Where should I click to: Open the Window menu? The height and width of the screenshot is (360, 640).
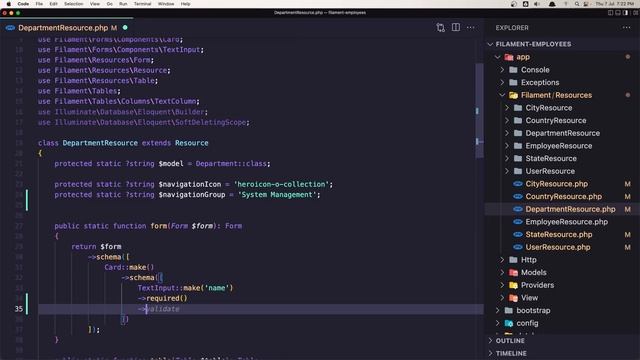point(166,4)
